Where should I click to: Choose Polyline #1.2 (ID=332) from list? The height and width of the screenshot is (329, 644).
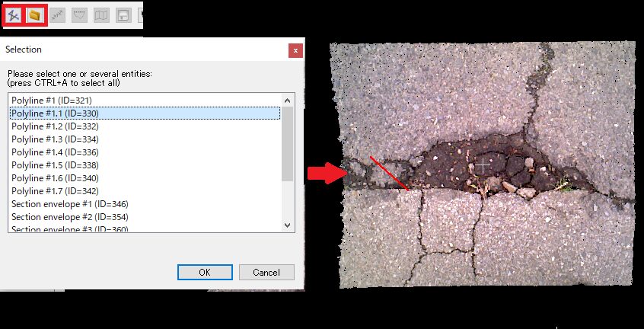click(x=55, y=126)
